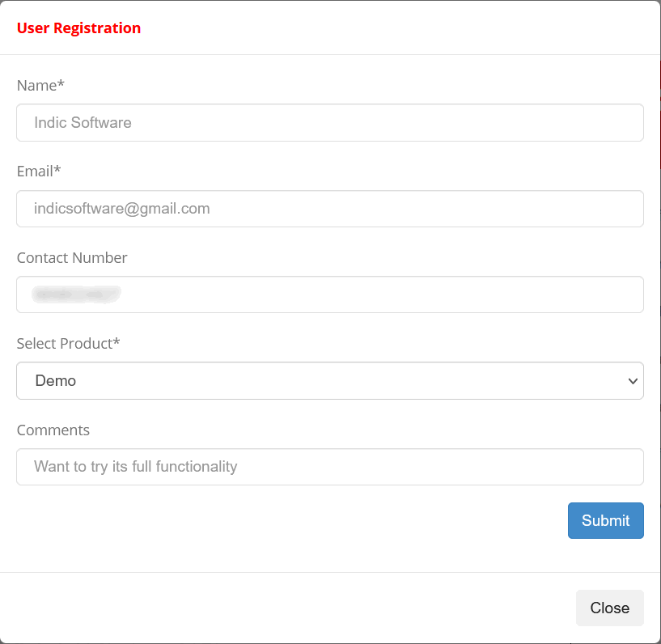This screenshot has height=644, width=661.
Task: Click the Comments text field
Action: [x=329, y=467]
